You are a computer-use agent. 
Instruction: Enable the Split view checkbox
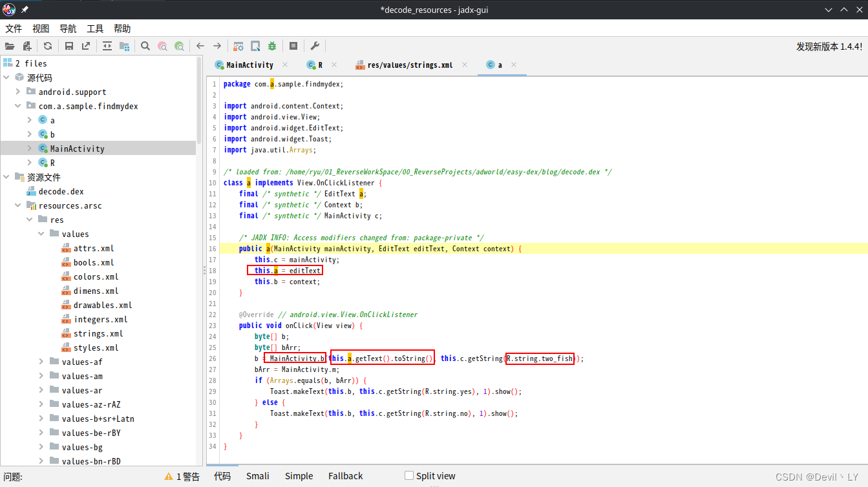[408, 475]
